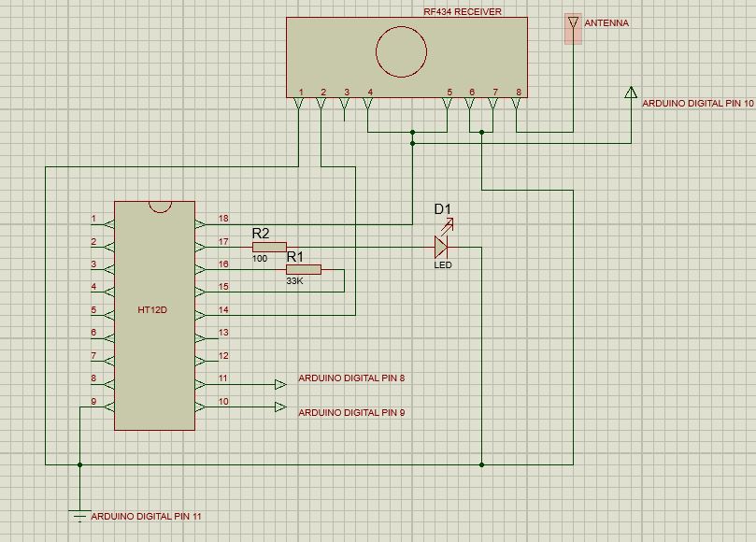
Task: Click the ARDUINO DIGITAL PIN 10 terminal arrow
Action: 632,93
